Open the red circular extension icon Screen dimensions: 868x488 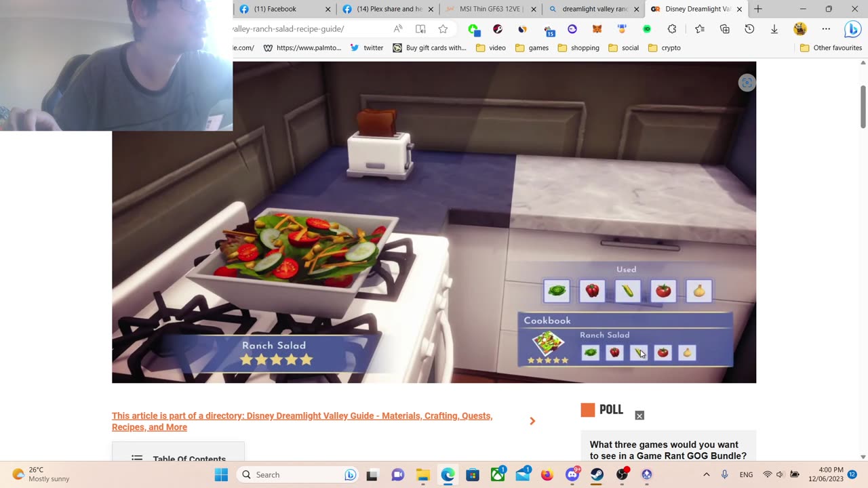[x=498, y=29]
